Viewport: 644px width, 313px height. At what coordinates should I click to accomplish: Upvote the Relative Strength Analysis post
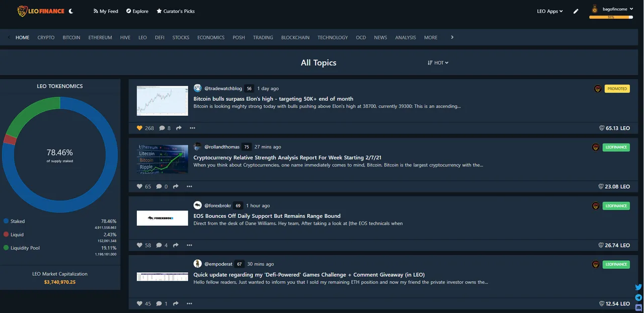point(140,186)
